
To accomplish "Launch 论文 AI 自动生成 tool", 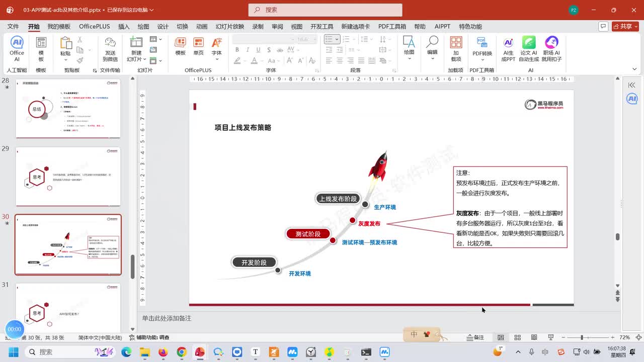I will pos(529,49).
